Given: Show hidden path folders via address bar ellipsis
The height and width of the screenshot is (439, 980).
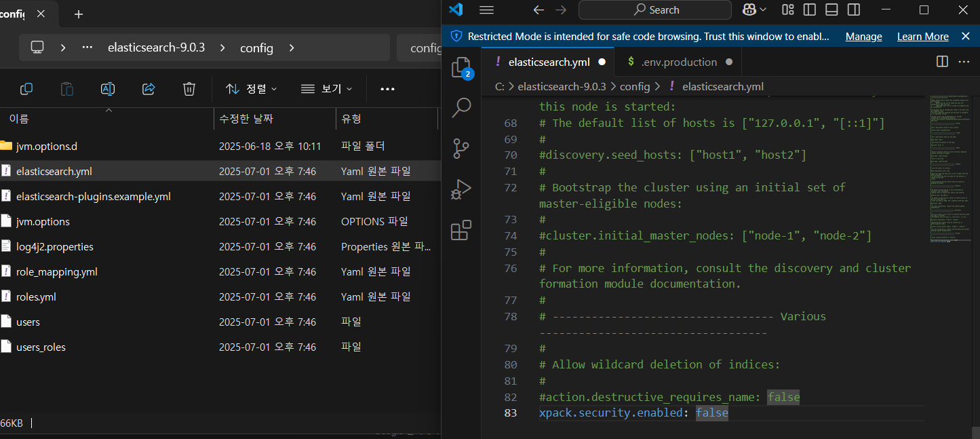Looking at the screenshot, I should coord(87,47).
